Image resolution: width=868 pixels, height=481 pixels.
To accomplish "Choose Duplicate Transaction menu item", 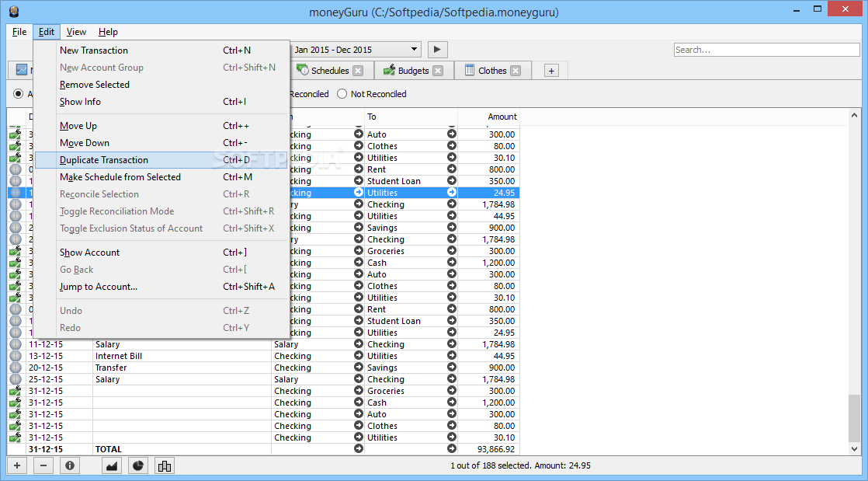I will pos(161,160).
